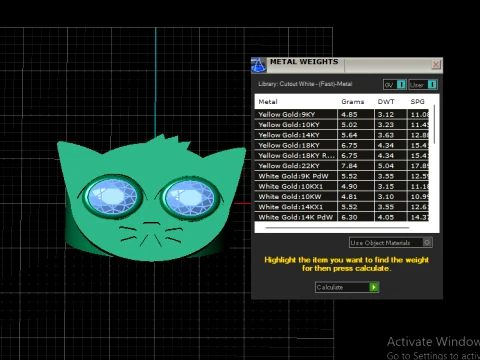480x360 pixels.
Task: Click the vertical scrollbar of metals list
Action: coord(434,125)
